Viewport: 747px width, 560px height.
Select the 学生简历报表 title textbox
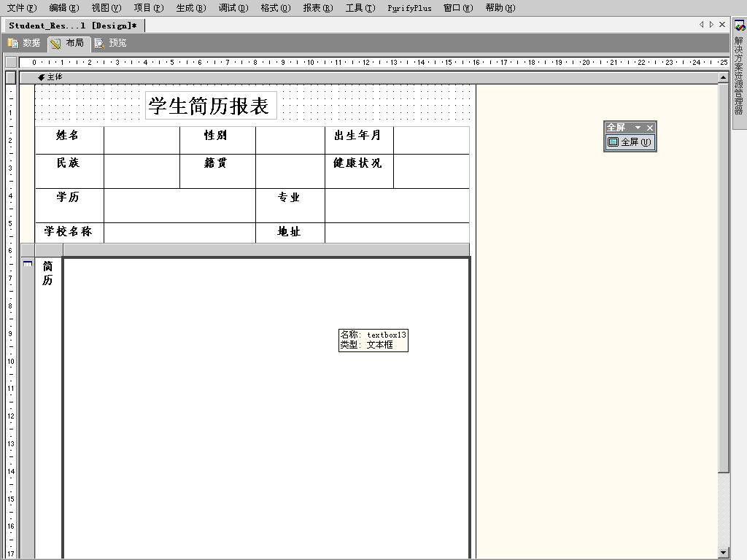click(x=211, y=106)
